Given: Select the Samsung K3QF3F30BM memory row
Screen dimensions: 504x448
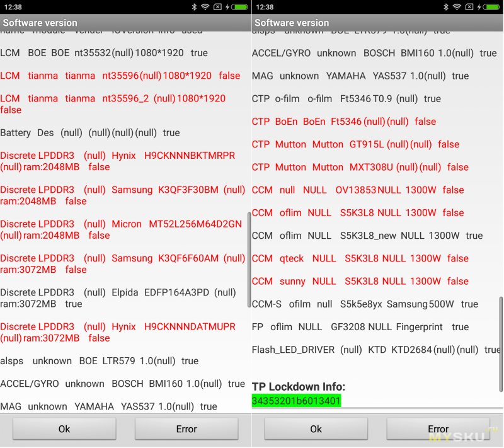Looking at the screenshot, I should tap(123, 195).
